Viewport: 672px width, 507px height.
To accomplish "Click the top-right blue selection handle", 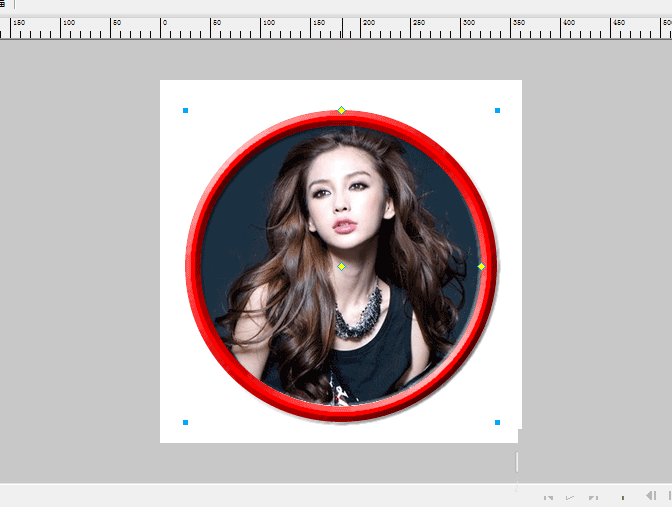I will pyautogui.click(x=497, y=110).
